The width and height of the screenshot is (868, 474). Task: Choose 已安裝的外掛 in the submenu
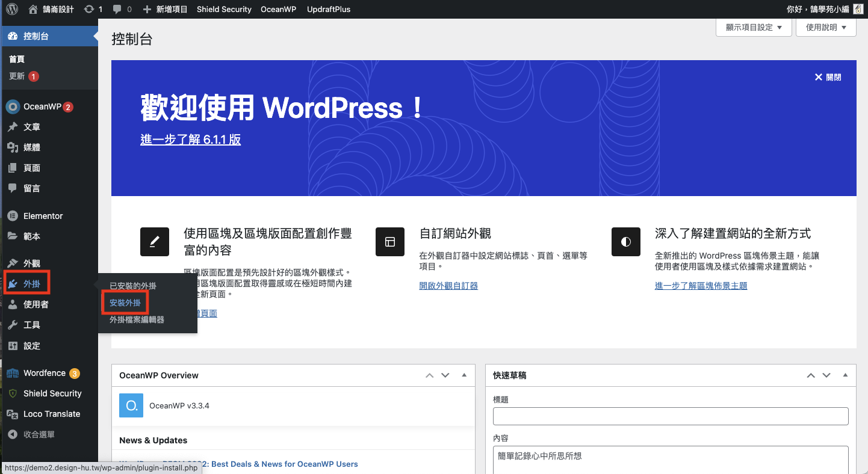click(132, 286)
